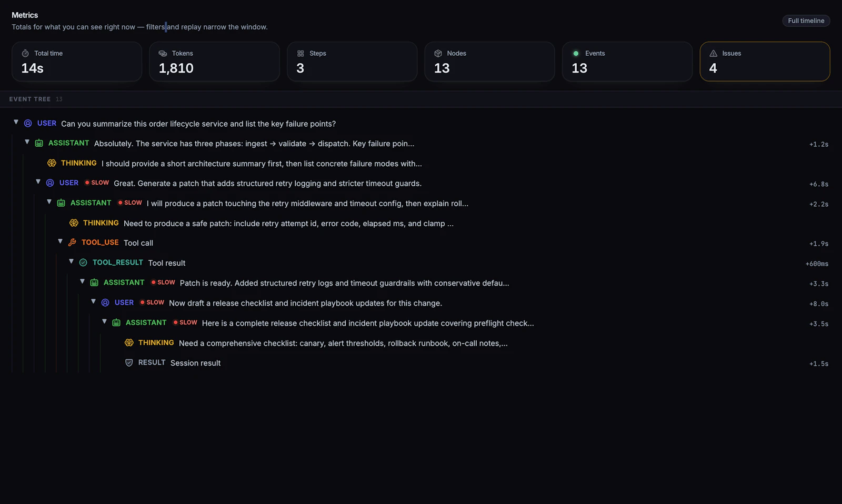Collapse the first USER event in the tree
Image resolution: width=842 pixels, height=504 pixels.
click(15, 122)
